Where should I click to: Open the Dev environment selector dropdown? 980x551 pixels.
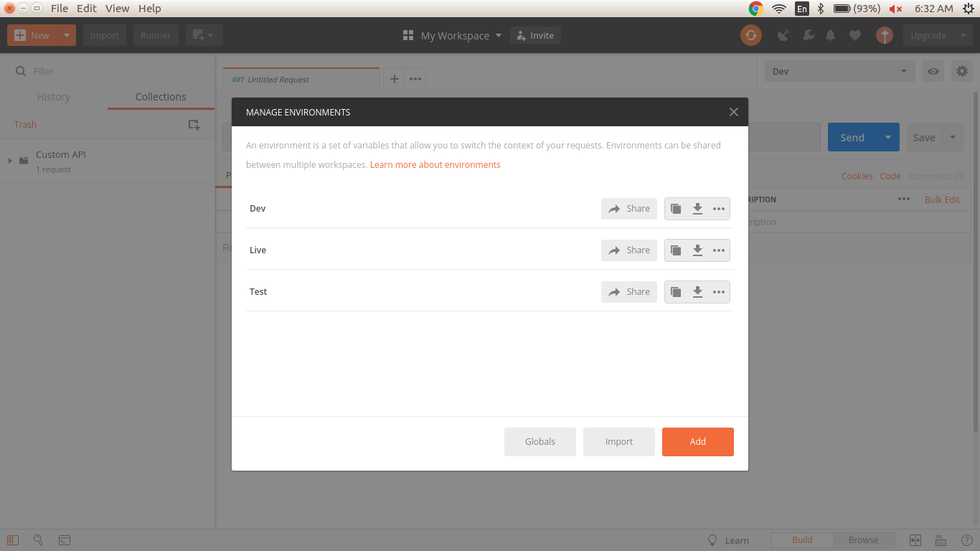(x=839, y=71)
